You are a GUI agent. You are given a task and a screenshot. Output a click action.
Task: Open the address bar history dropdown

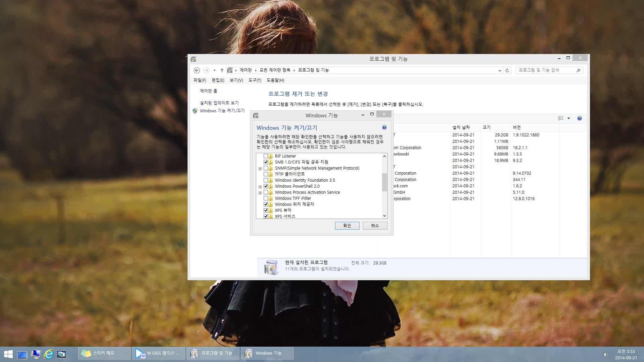point(500,70)
